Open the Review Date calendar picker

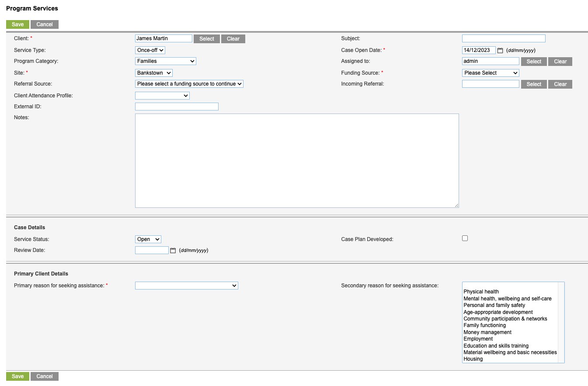coord(172,250)
